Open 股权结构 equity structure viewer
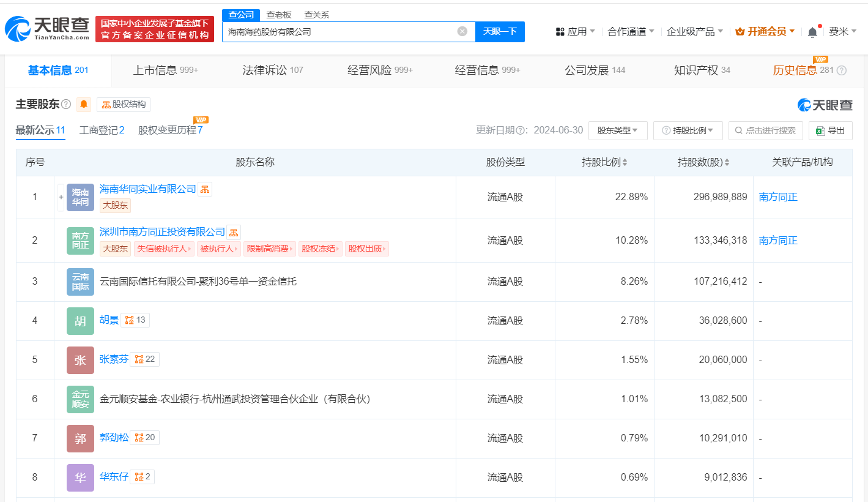868x502 pixels. click(x=123, y=104)
